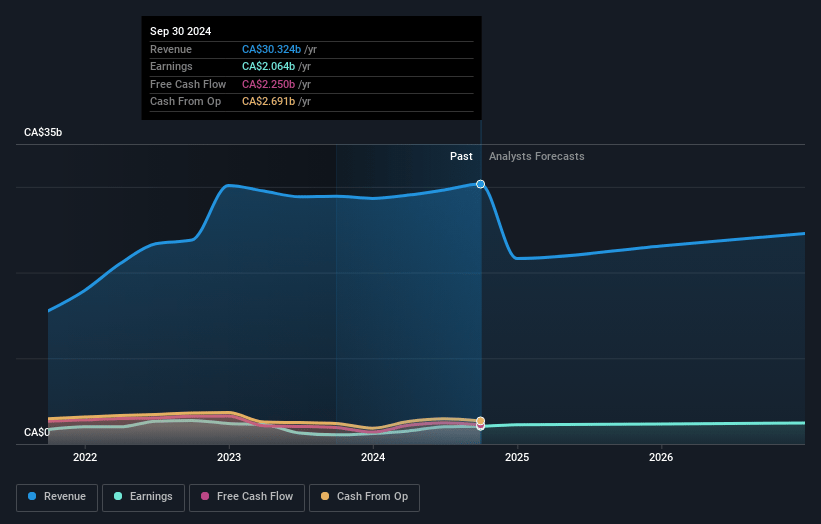Click the Analysts Forecasts label
This screenshot has width=821, height=524.
(x=537, y=157)
